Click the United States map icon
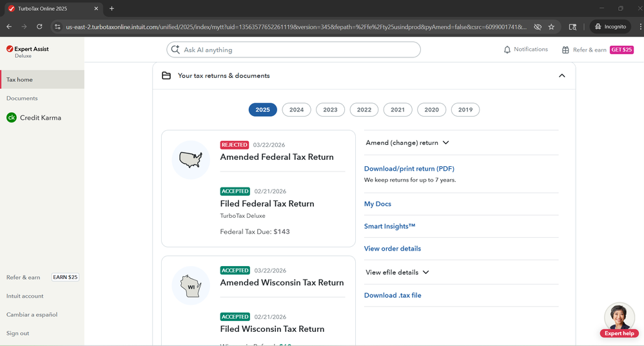This screenshot has height=346, width=644. pos(191,160)
